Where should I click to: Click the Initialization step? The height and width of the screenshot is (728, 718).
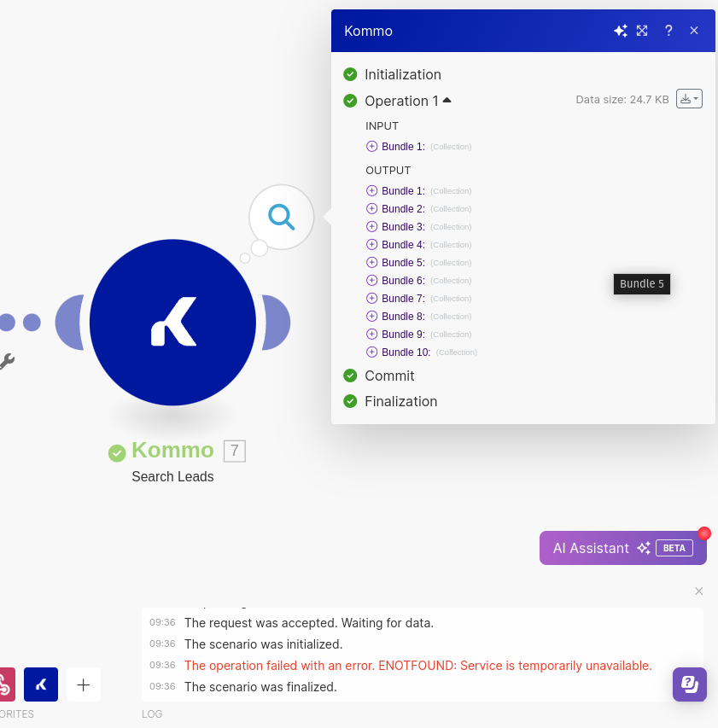(403, 74)
